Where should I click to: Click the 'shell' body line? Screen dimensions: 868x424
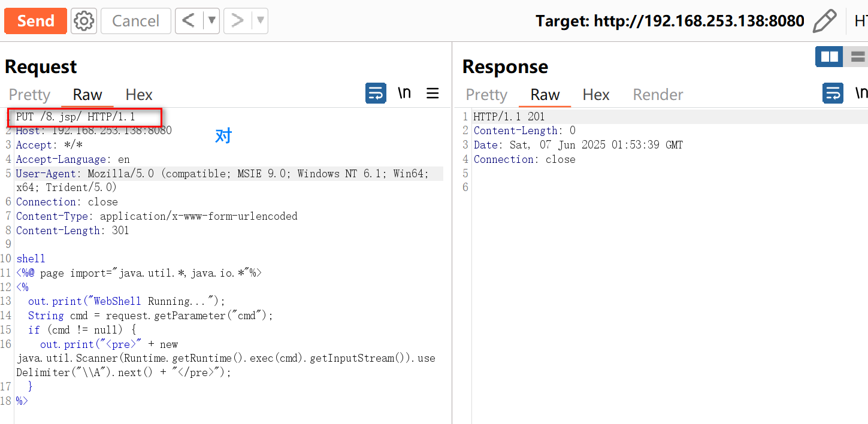pyautogui.click(x=31, y=259)
